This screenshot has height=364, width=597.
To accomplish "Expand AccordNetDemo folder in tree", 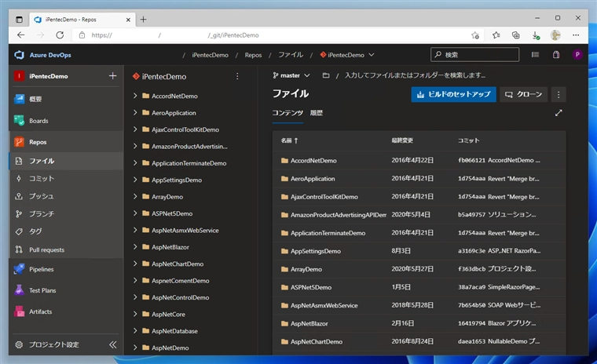I will click(x=135, y=96).
